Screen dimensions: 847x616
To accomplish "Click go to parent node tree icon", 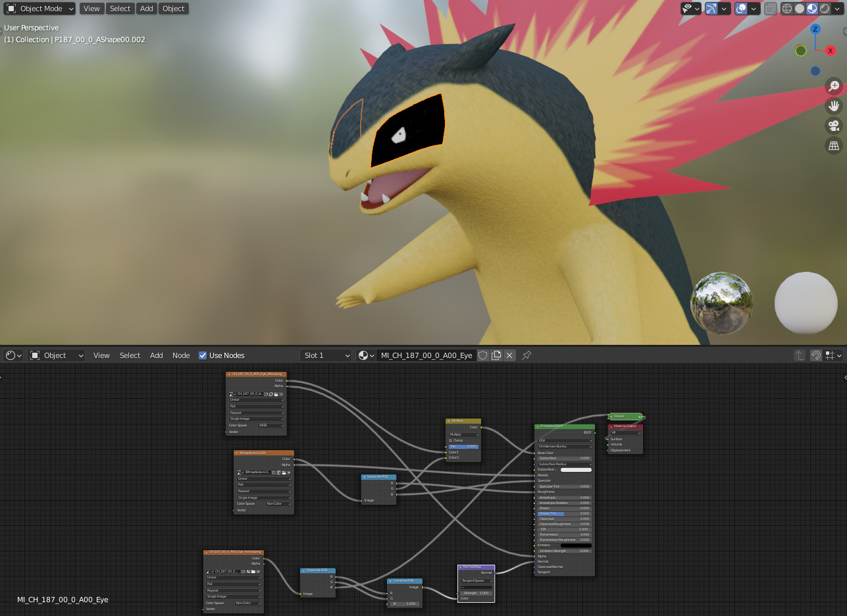I will click(x=800, y=355).
